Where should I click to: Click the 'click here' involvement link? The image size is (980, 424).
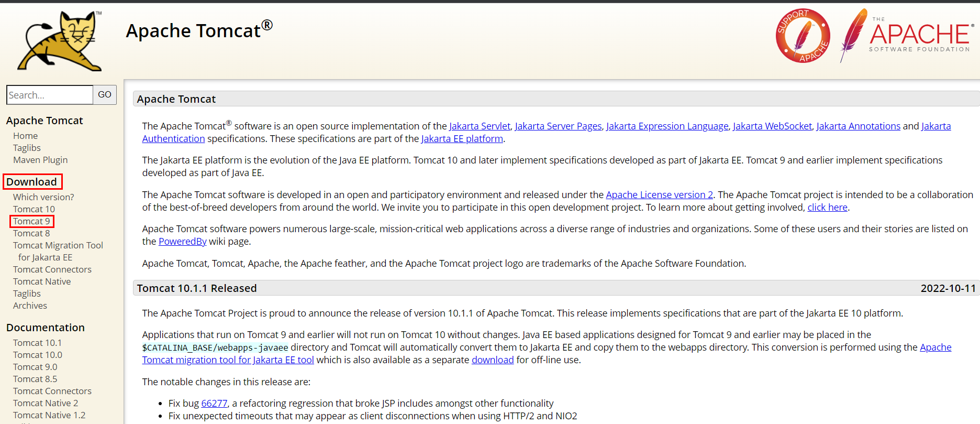click(x=827, y=207)
